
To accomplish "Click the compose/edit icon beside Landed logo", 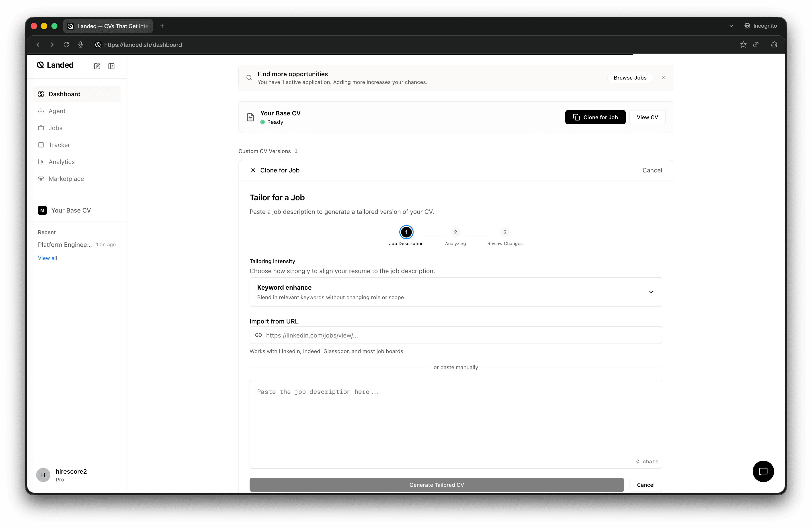I will click(x=97, y=66).
